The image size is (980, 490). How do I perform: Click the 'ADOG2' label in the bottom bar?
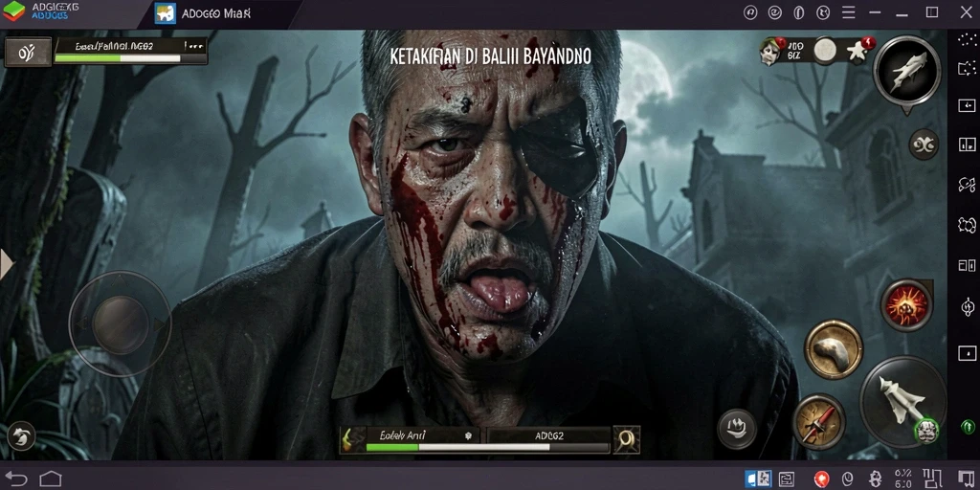click(x=549, y=435)
